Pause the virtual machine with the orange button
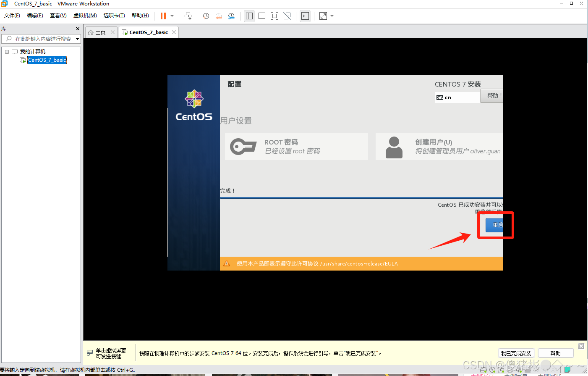The image size is (588, 376). [163, 16]
